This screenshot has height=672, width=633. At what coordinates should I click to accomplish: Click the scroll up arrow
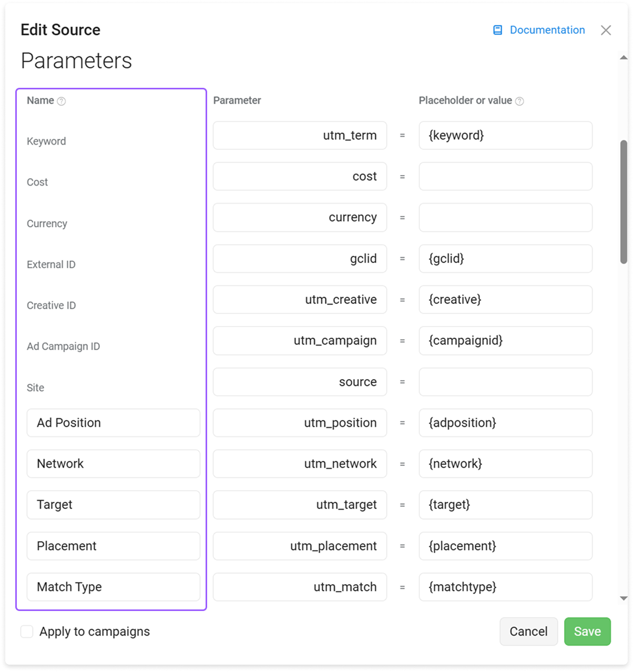click(x=624, y=57)
